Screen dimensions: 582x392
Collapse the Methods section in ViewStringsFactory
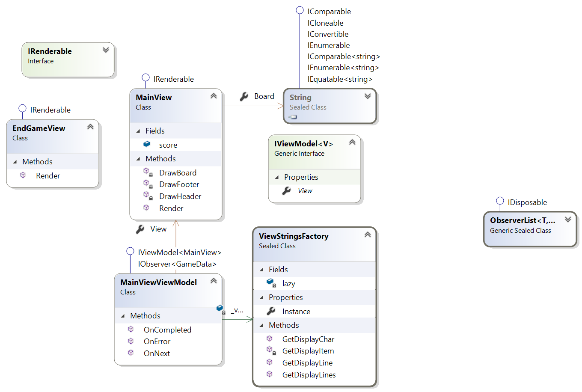261,325
